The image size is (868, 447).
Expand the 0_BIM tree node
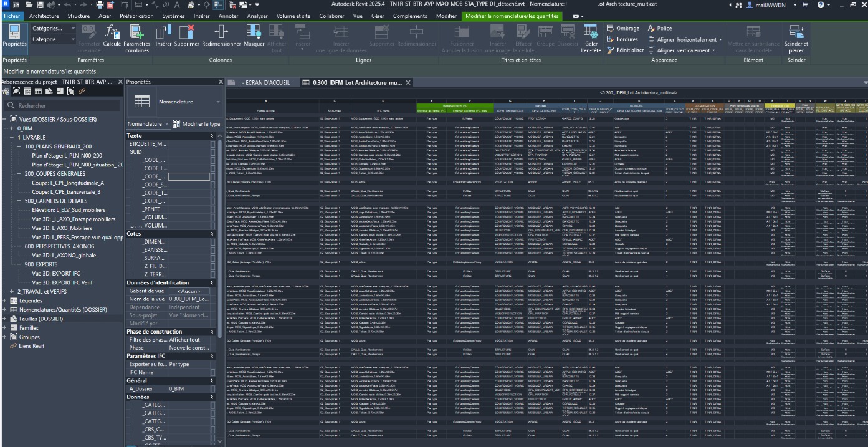[x=12, y=128]
